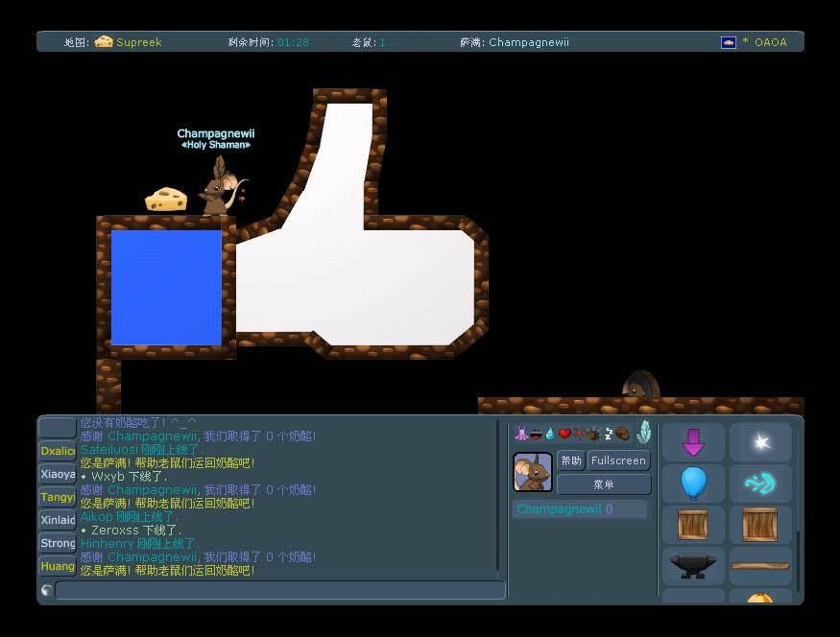The width and height of the screenshot is (840, 637).
Task: Pick the large wooden box item
Action: 760,524
